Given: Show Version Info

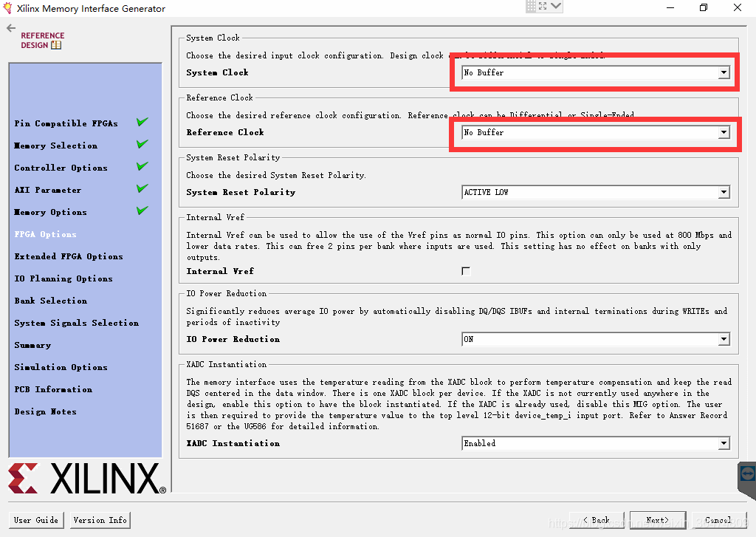Looking at the screenshot, I should pyautogui.click(x=100, y=520).
